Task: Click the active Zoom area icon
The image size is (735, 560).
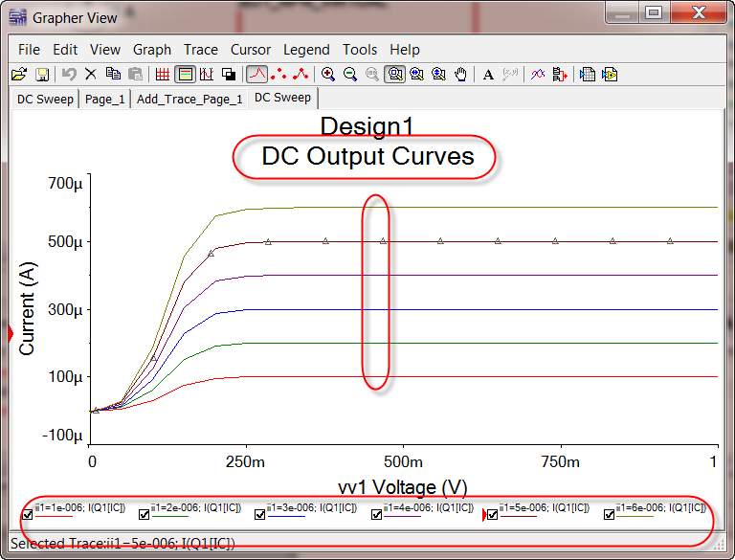Action: click(394, 74)
